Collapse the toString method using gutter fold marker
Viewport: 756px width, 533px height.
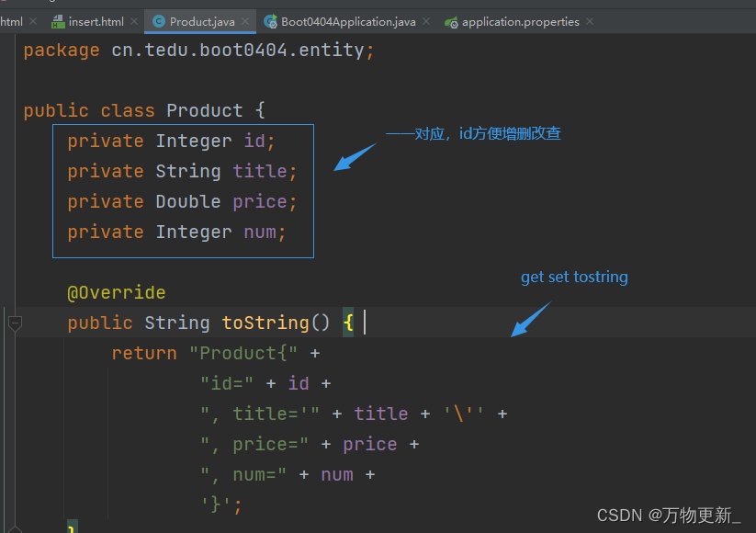point(15,323)
